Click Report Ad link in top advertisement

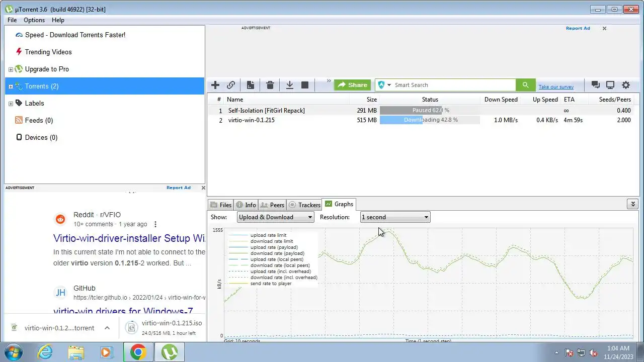pyautogui.click(x=578, y=28)
